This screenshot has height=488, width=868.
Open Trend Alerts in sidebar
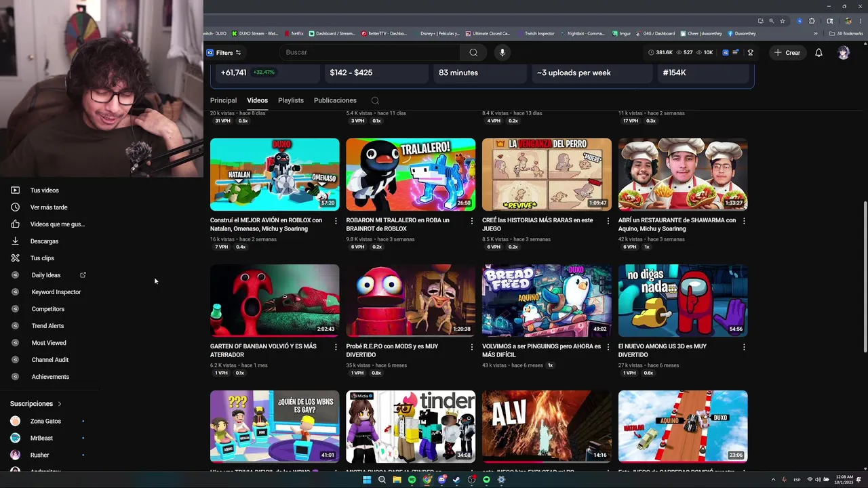coord(47,326)
